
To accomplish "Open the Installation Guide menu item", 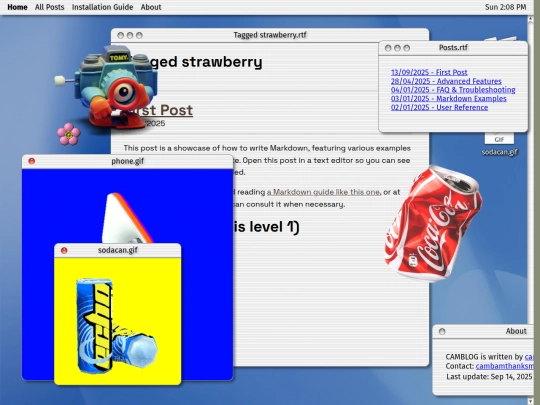I will [x=102, y=7].
